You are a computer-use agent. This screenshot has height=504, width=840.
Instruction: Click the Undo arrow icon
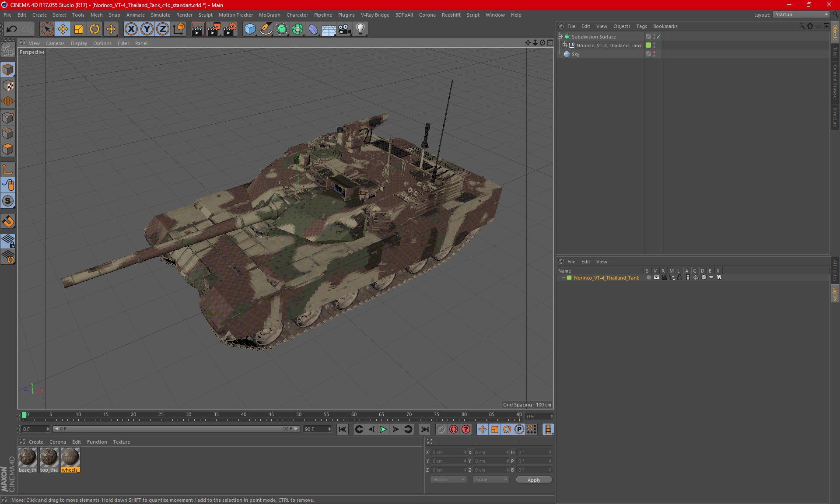pos(12,29)
